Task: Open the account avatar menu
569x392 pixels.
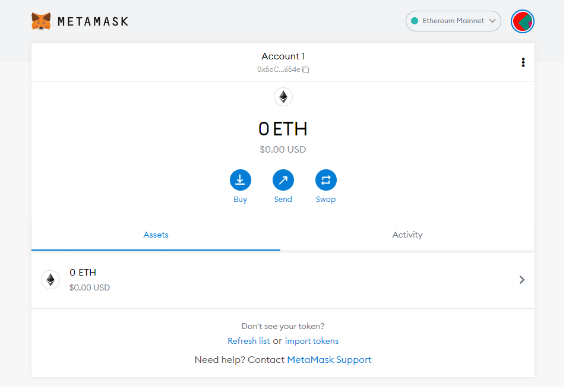Action: point(522,21)
